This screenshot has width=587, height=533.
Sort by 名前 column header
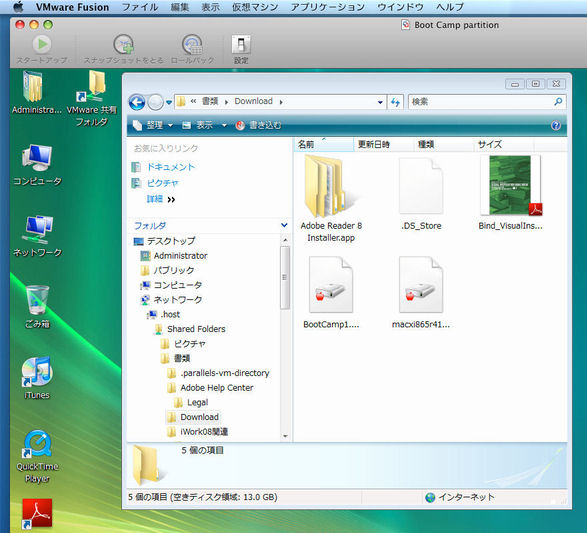point(324,144)
